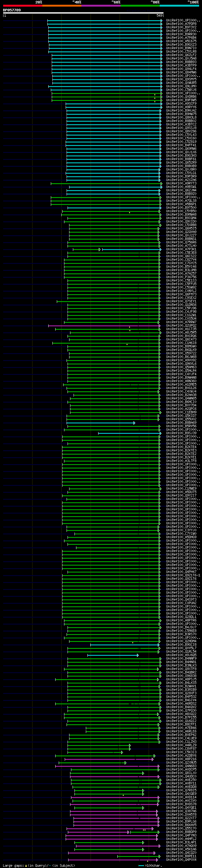Open hit UniRef100_Q4UDC0
The width and height of the screenshot is (202, 868).
coord(181,776)
